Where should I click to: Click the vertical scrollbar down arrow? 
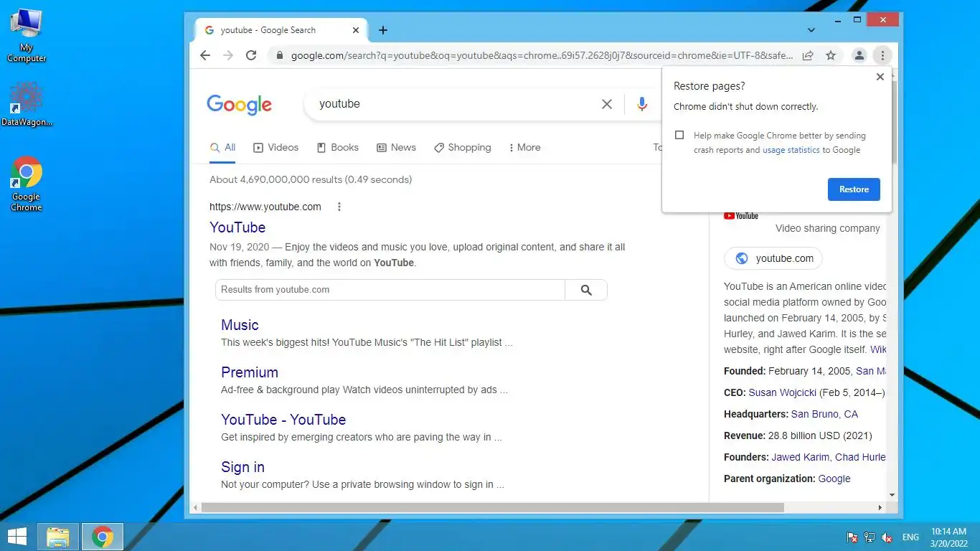(x=892, y=495)
